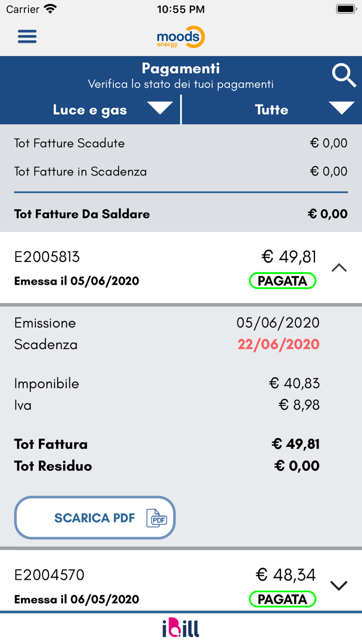Screen dimensions: 362x644
Task: Tap the Tot Fatture Da Saldare row
Action: coord(180,214)
